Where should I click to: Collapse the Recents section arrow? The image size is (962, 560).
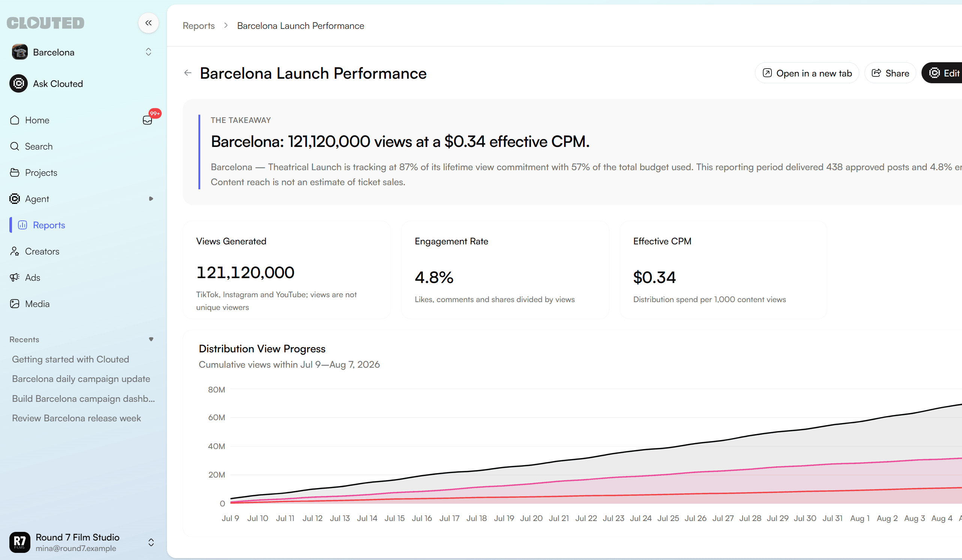151,339
